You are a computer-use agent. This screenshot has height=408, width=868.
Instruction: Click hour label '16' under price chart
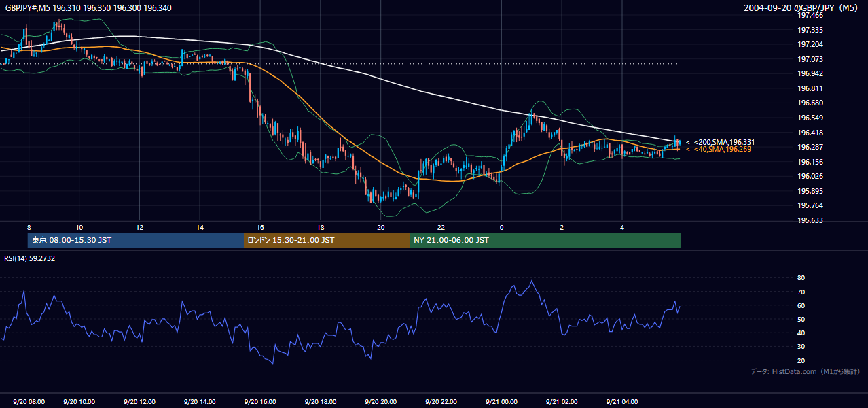point(260,227)
